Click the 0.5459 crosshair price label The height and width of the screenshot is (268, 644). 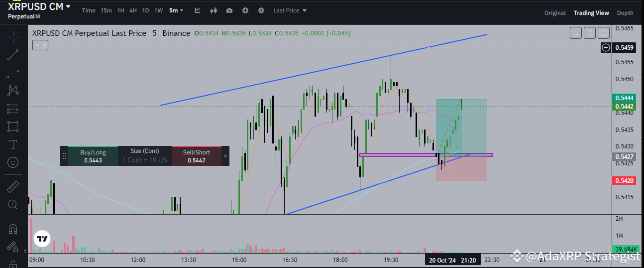[624, 48]
